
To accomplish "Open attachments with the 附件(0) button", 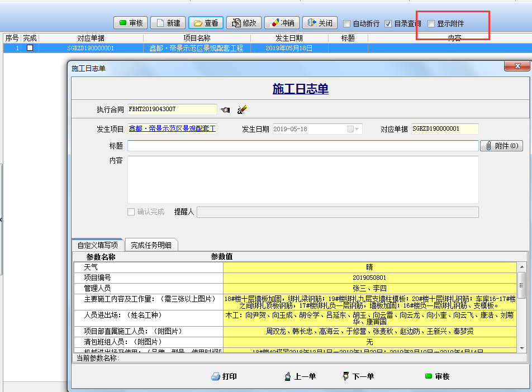I will click(501, 146).
